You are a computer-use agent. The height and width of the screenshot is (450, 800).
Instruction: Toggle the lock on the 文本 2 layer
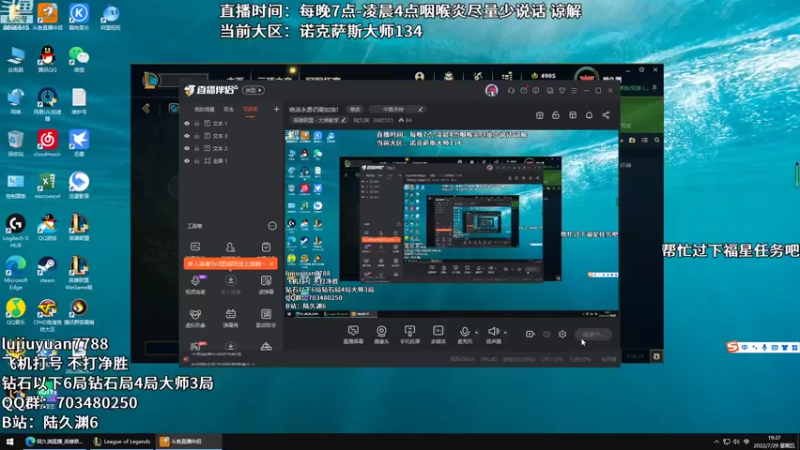click(197, 148)
